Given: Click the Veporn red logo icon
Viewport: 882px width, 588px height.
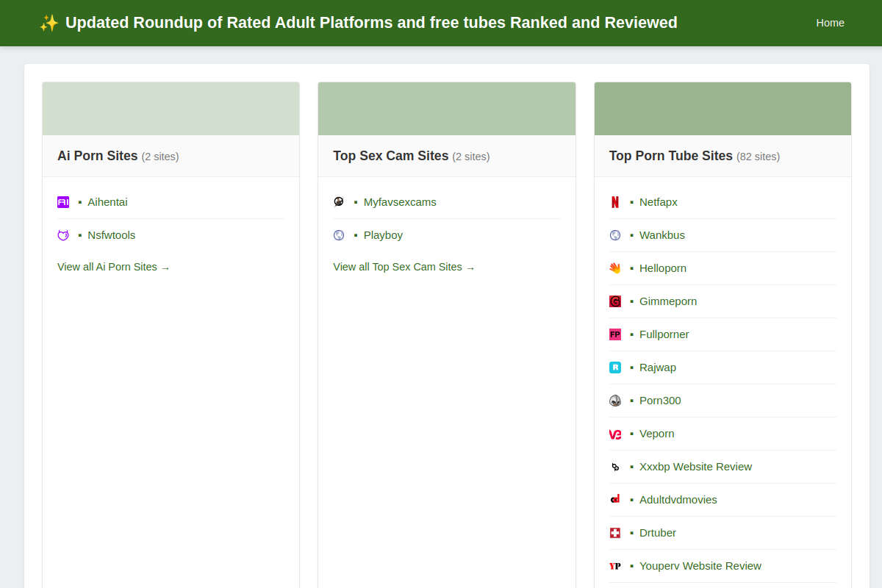Looking at the screenshot, I should pos(615,434).
